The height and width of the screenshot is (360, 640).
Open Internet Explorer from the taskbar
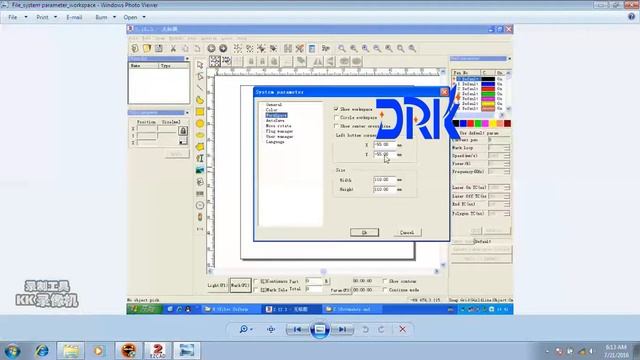pos(42,351)
